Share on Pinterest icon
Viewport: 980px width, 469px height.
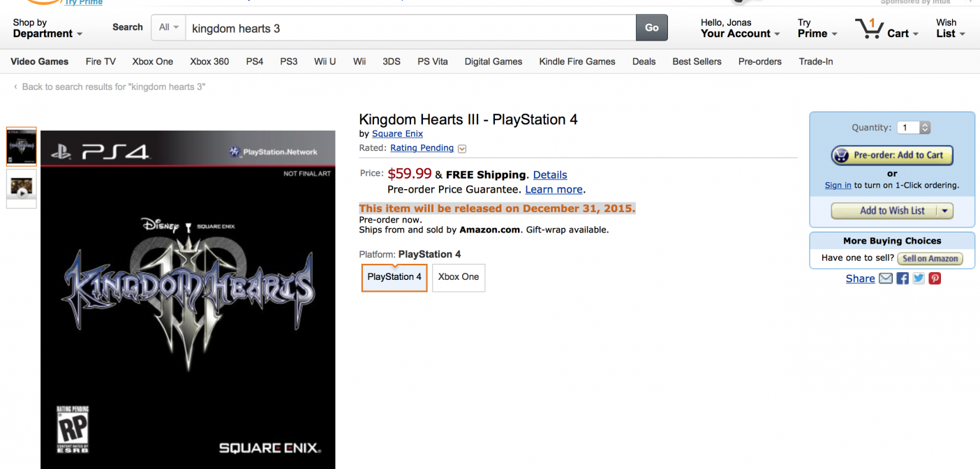click(x=935, y=278)
